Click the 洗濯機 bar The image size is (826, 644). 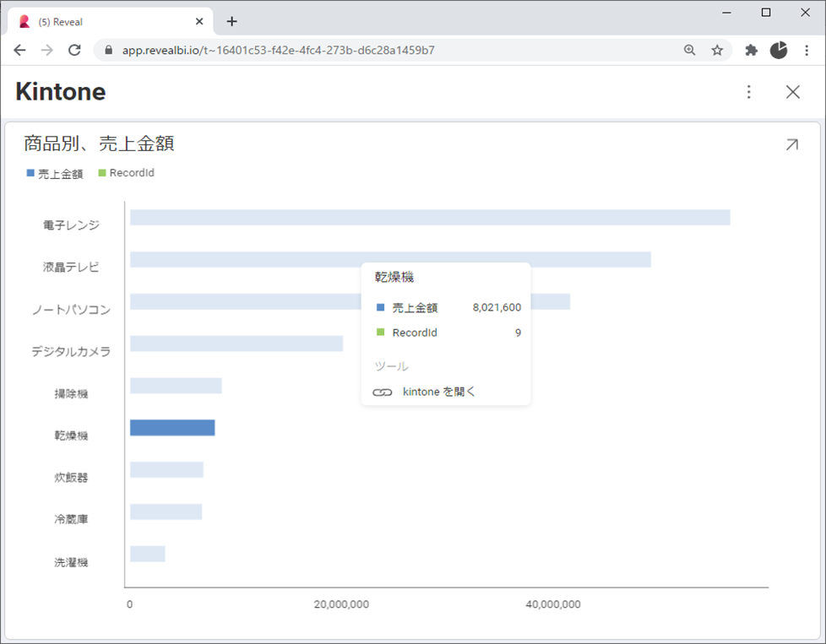pyautogui.click(x=148, y=554)
